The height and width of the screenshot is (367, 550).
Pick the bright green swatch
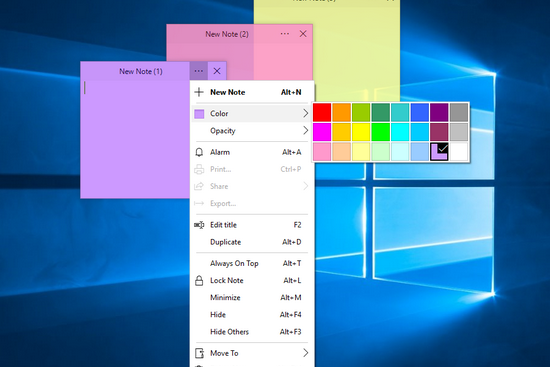(x=381, y=132)
